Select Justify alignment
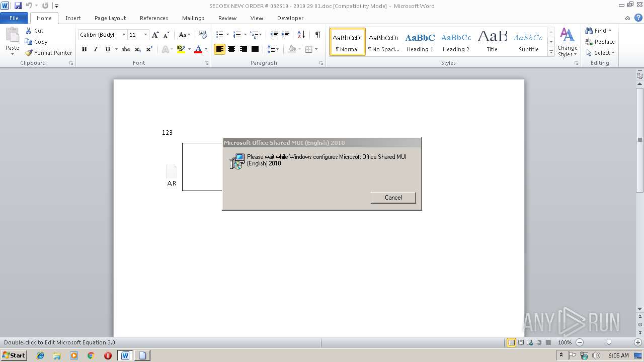The width and height of the screenshot is (644, 362). (255, 49)
